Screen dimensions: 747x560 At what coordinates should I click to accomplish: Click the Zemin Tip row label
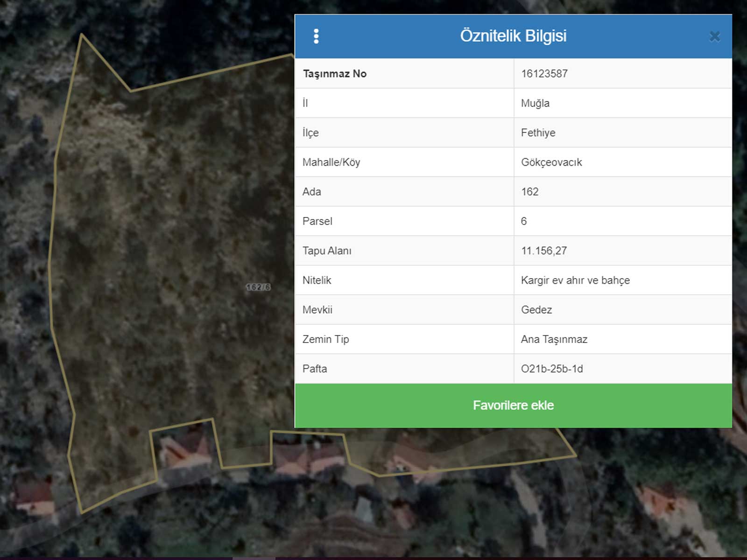(x=326, y=339)
